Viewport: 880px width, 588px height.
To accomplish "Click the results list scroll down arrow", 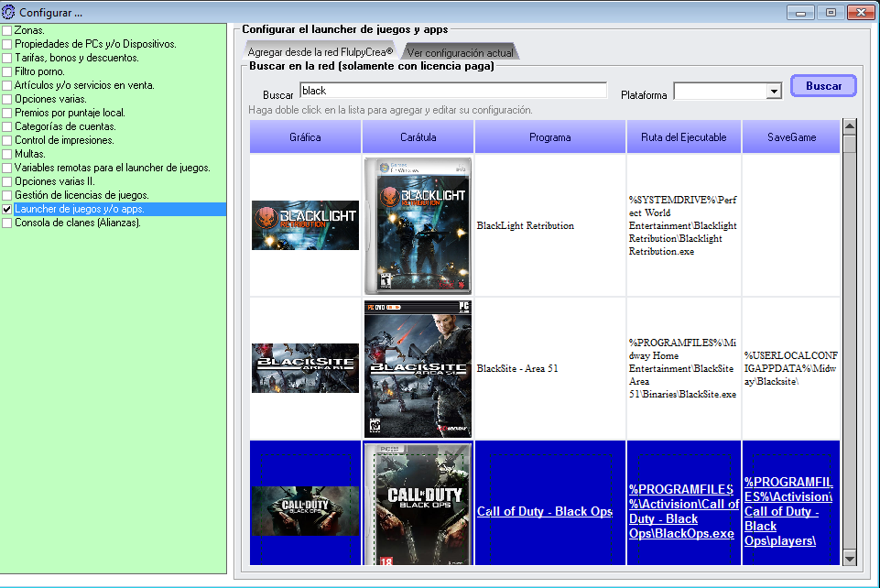I will (850, 559).
